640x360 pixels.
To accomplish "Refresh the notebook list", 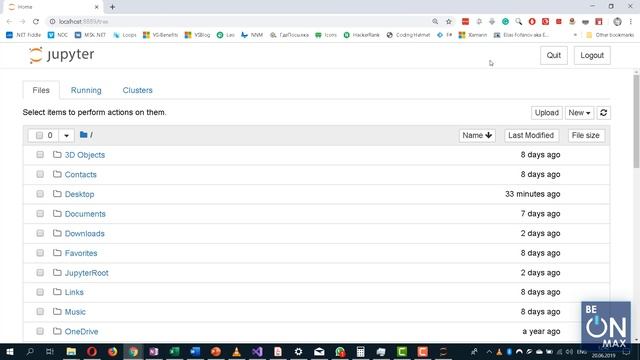I will point(603,113).
